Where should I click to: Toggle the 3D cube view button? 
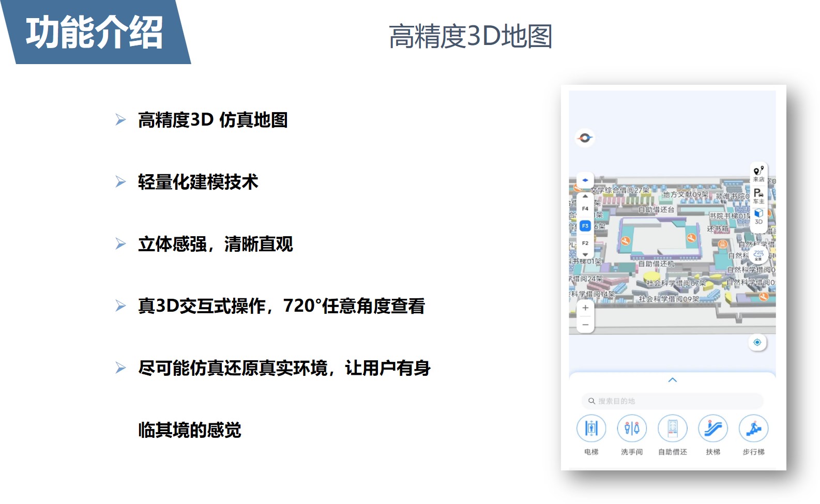coord(758,216)
